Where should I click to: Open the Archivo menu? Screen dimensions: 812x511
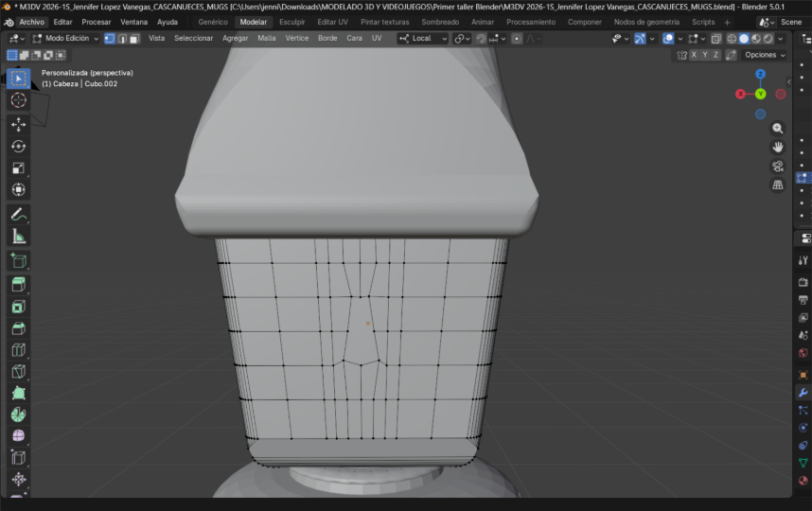pos(31,22)
